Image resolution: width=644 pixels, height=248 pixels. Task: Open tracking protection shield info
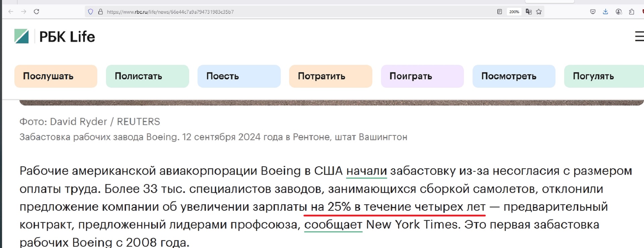click(91, 12)
